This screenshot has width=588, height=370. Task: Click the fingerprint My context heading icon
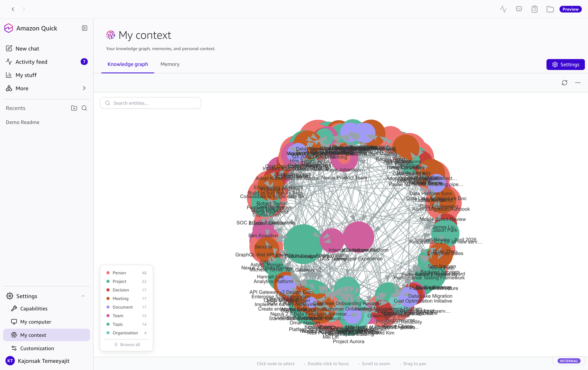pos(111,35)
